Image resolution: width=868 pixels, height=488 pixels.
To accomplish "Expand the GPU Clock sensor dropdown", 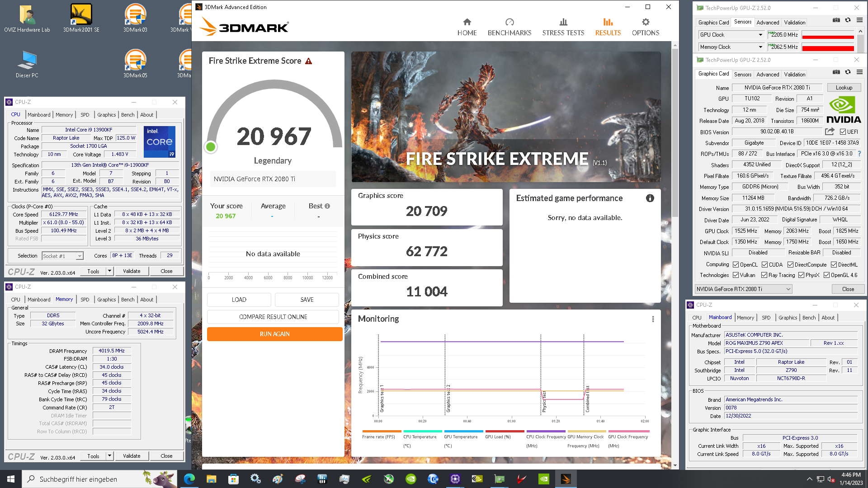I will pyautogui.click(x=760, y=35).
